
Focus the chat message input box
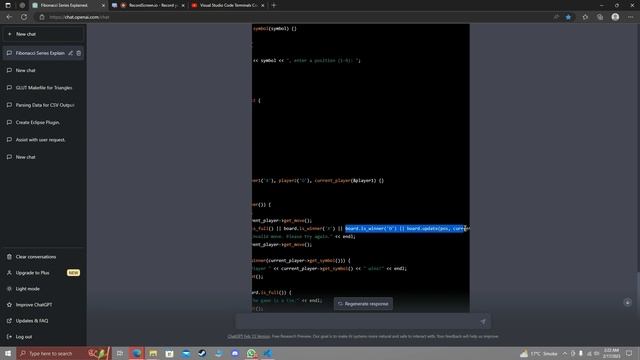(357, 322)
